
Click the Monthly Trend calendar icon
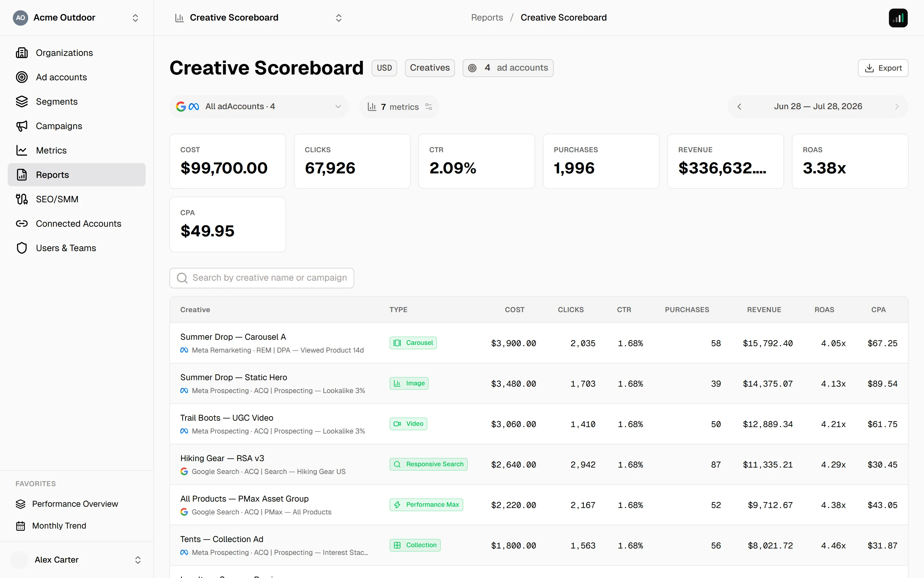(21, 526)
